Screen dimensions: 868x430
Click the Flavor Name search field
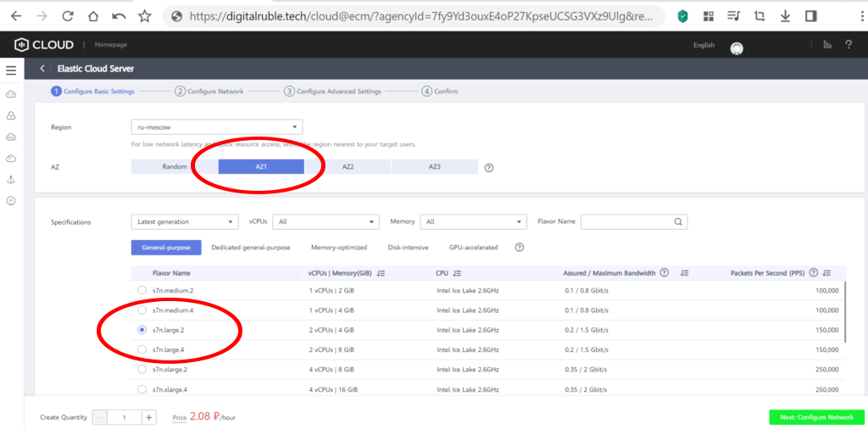[x=634, y=221]
